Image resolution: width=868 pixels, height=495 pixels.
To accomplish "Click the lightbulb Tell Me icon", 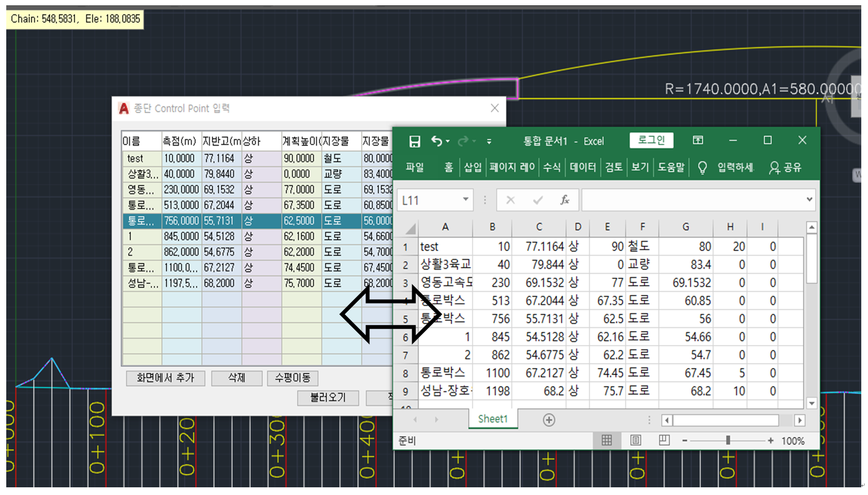I will tap(702, 167).
